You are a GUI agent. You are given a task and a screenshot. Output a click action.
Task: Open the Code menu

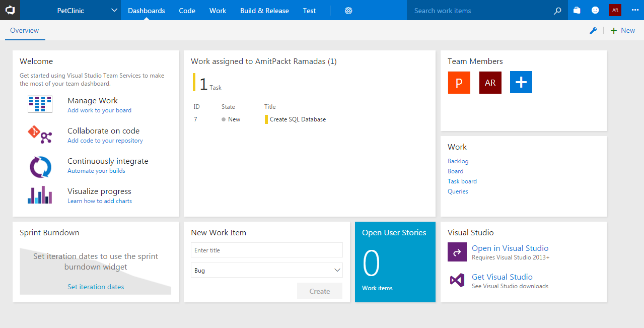tap(187, 11)
